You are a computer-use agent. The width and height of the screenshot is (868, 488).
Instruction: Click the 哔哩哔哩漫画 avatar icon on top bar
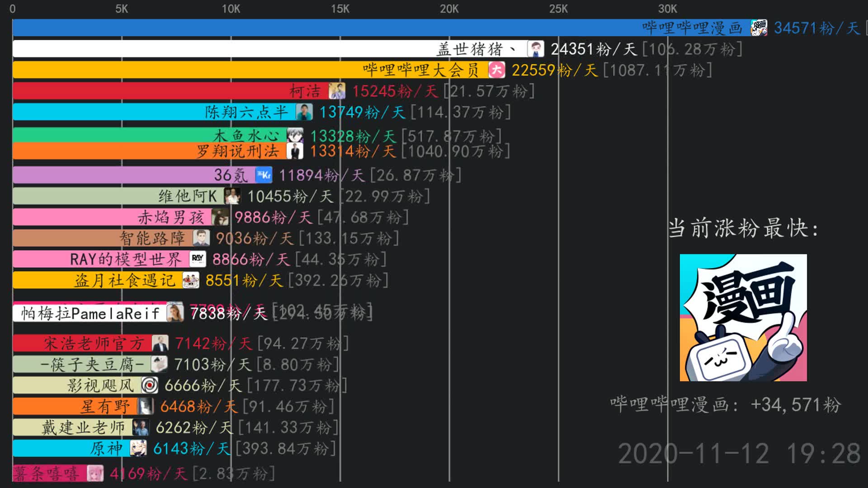tap(759, 28)
